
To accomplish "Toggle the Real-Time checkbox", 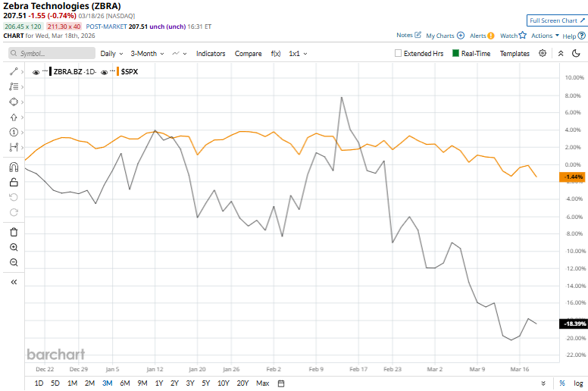I will tap(456, 54).
